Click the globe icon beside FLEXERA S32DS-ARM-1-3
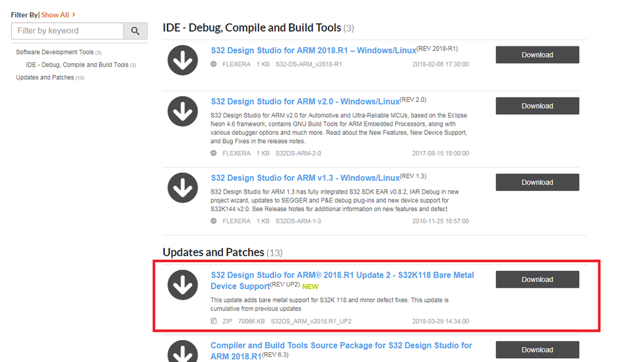 (x=213, y=221)
